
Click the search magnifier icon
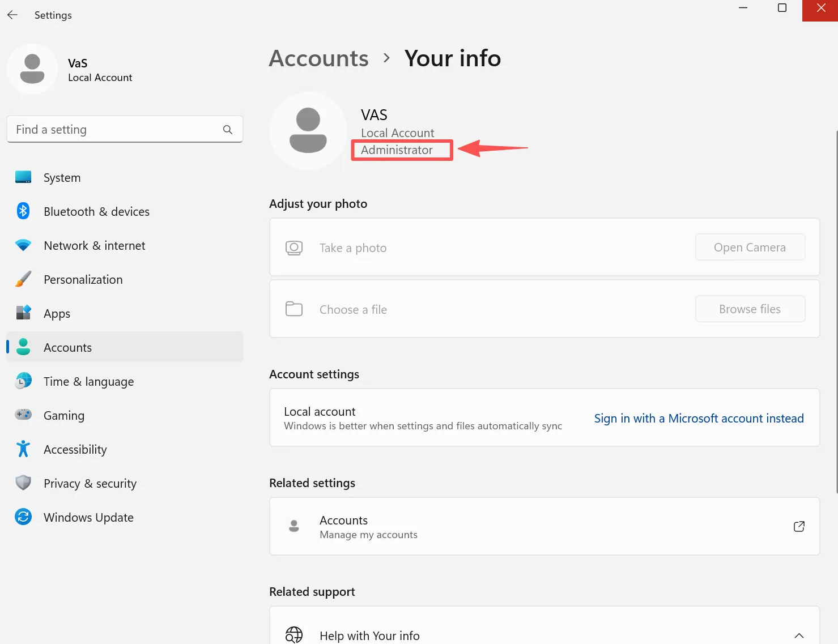(x=228, y=130)
